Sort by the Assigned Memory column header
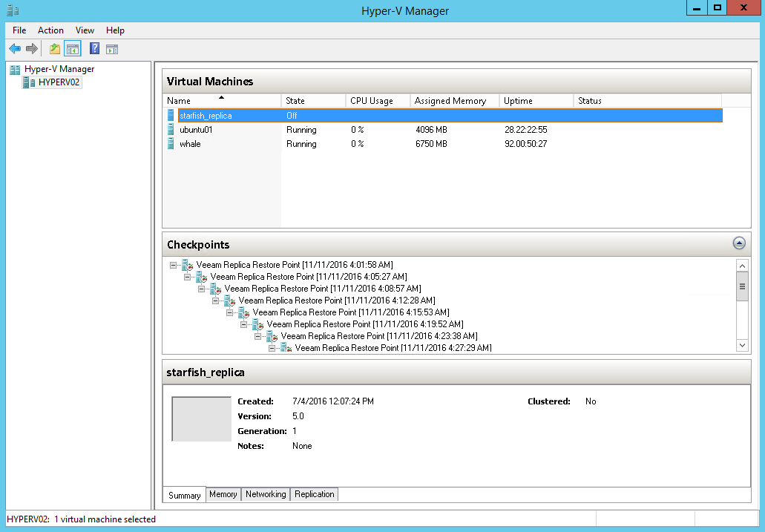This screenshot has width=765, height=532. click(455, 101)
